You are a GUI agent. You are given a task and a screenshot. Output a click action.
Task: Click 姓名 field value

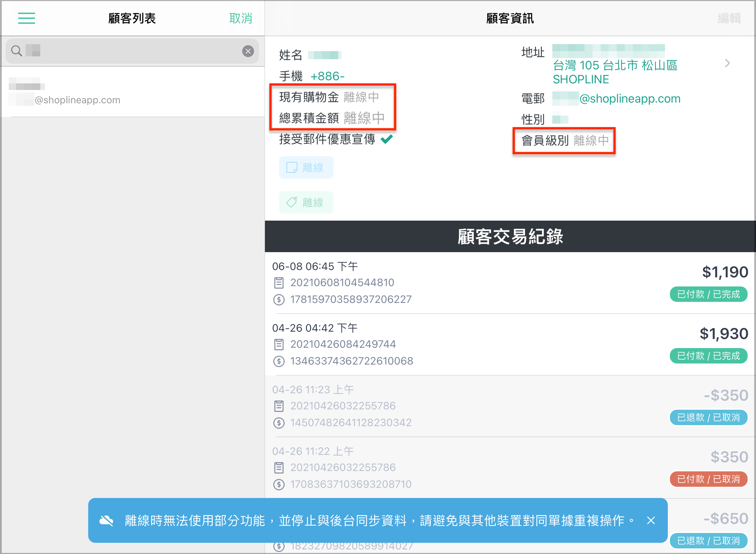coord(325,55)
